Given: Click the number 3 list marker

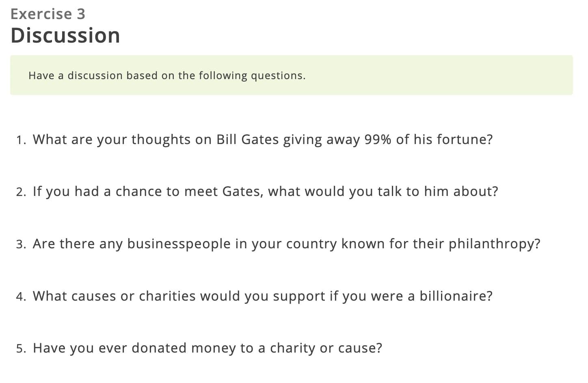Looking at the screenshot, I should point(21,245).
